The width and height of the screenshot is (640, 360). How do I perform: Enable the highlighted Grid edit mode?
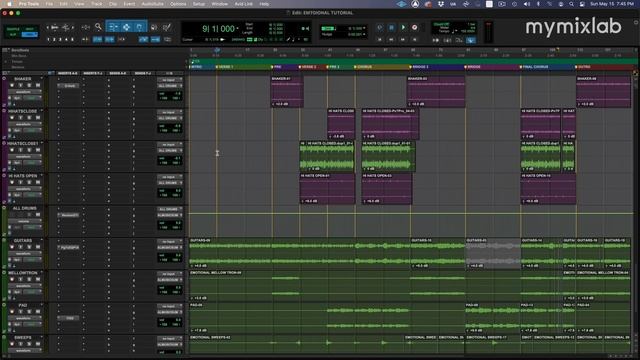[30, 35]
